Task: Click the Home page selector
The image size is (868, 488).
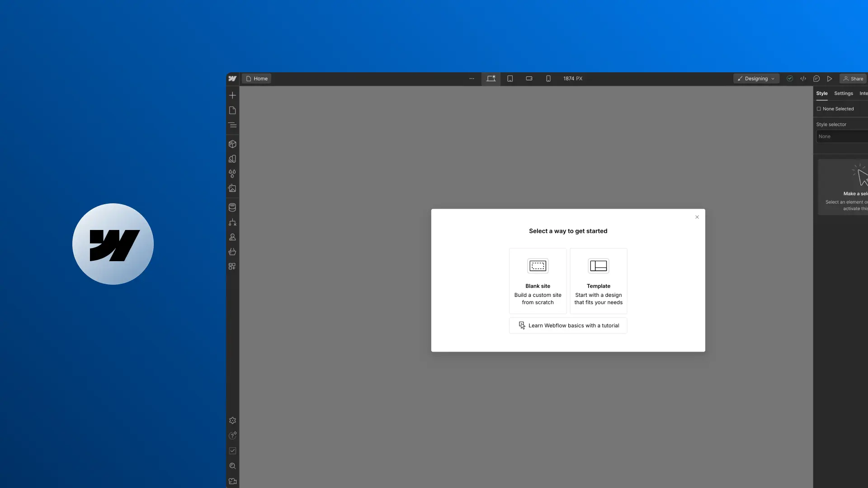Action: 257,79
